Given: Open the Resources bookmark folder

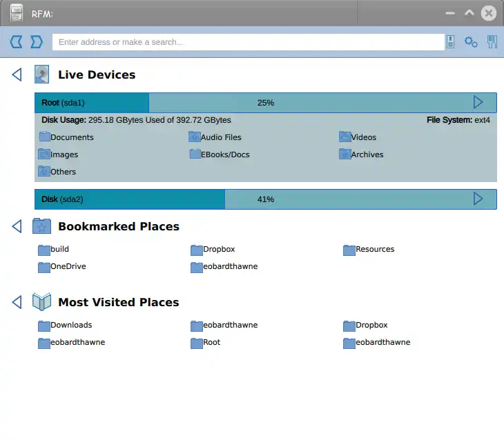Looking at the screenshot, I should coord(369,249).
